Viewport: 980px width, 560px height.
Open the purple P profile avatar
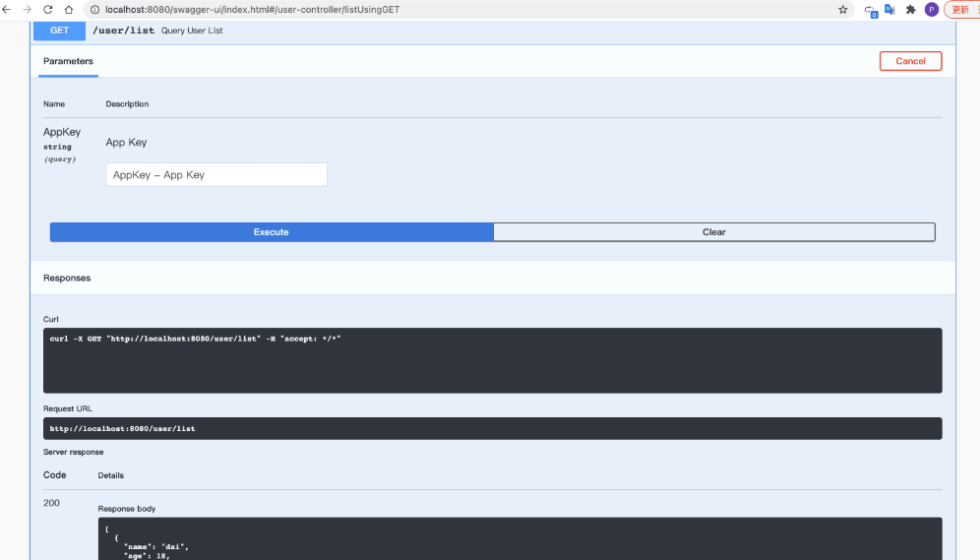point(931,9)
